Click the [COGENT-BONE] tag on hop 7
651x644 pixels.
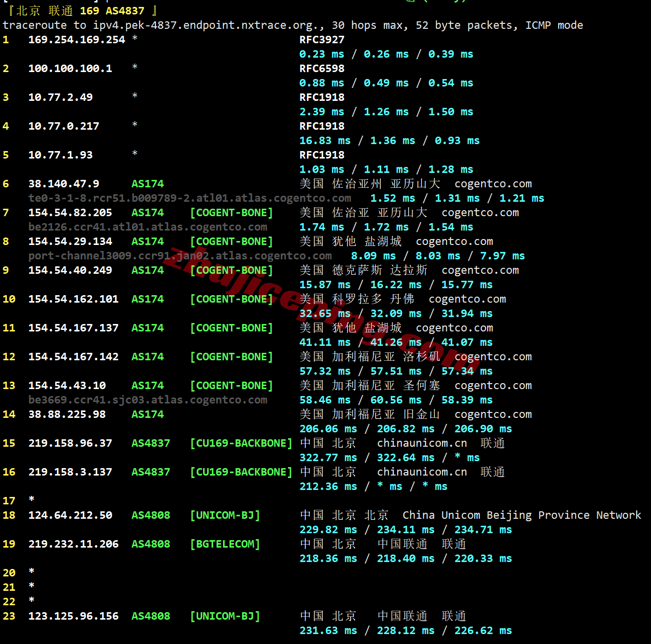coord(231,213)
